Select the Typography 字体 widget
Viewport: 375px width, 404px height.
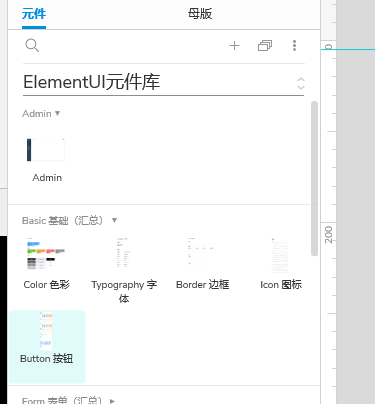click(x=124, y=270)
